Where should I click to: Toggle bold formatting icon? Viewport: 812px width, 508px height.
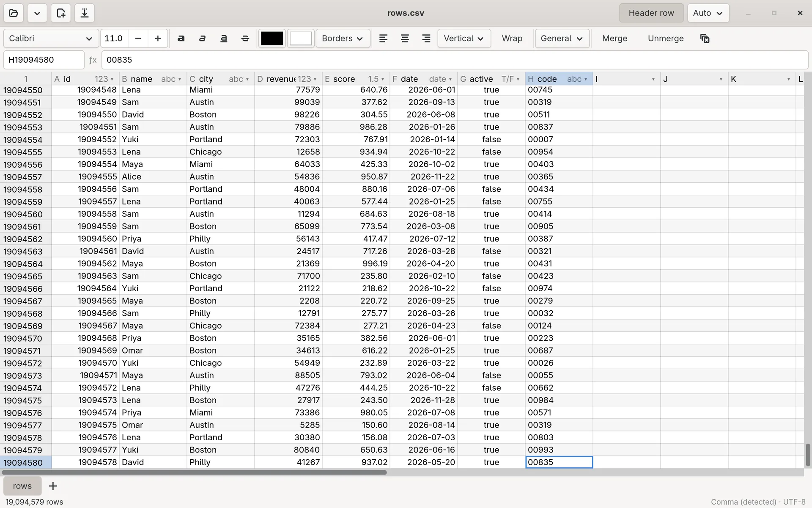coord(181,39)
